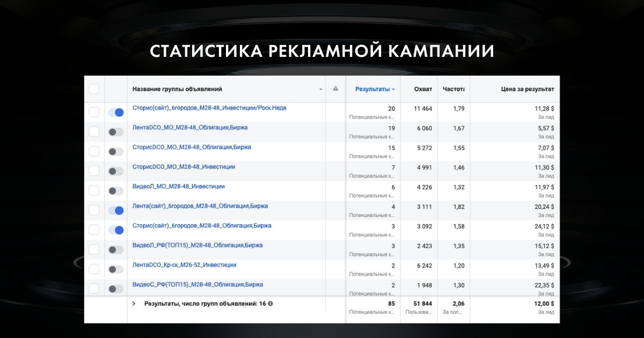644x338 pixels.
Task: Click the reach value 2 423
Action: pyautogui.click(x=425, y=246)
